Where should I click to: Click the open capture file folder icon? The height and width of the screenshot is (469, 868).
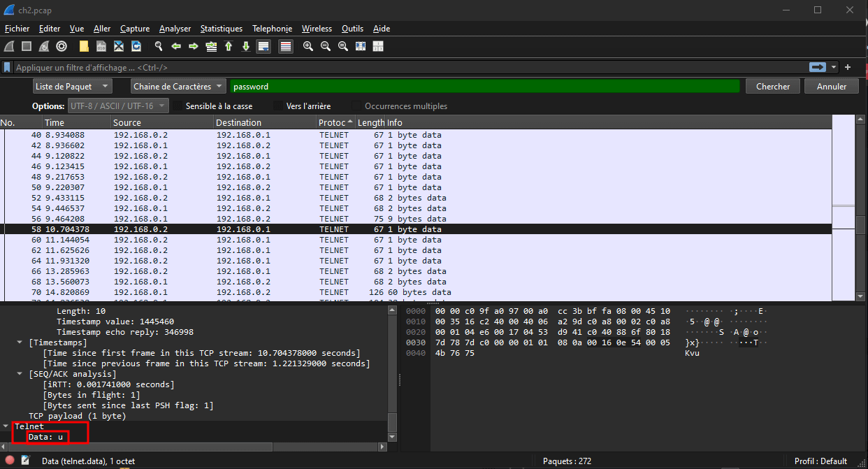tap(84, 47)
